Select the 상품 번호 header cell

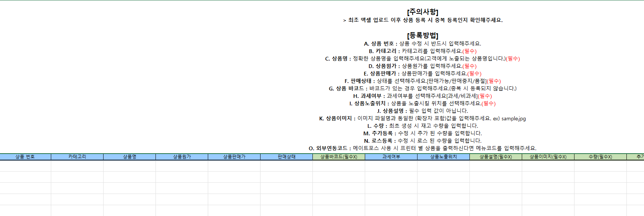coord(25,157)
